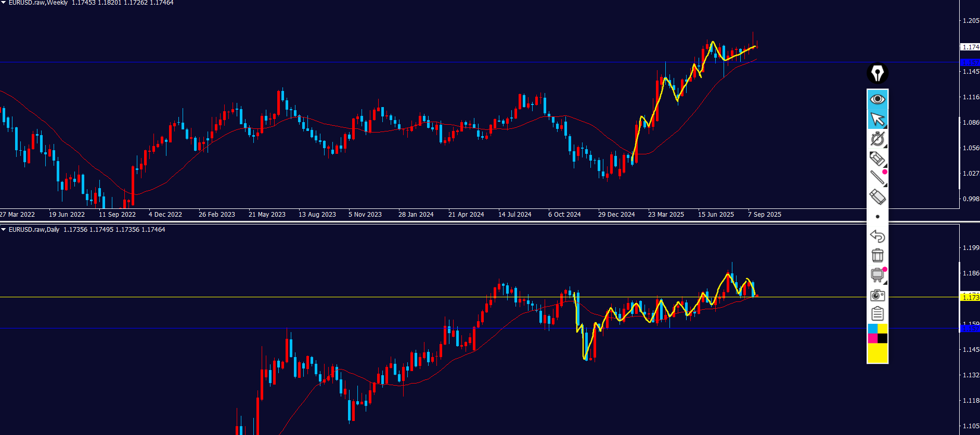Click the large yellow current-color swatch
This screenshot has width=980, height=435.
coord(878,353)
